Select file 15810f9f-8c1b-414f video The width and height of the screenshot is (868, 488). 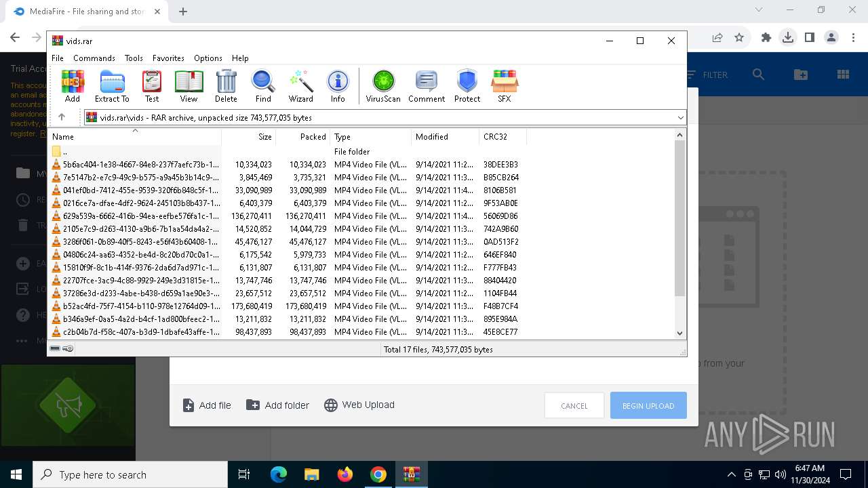[x=288, y=268]
